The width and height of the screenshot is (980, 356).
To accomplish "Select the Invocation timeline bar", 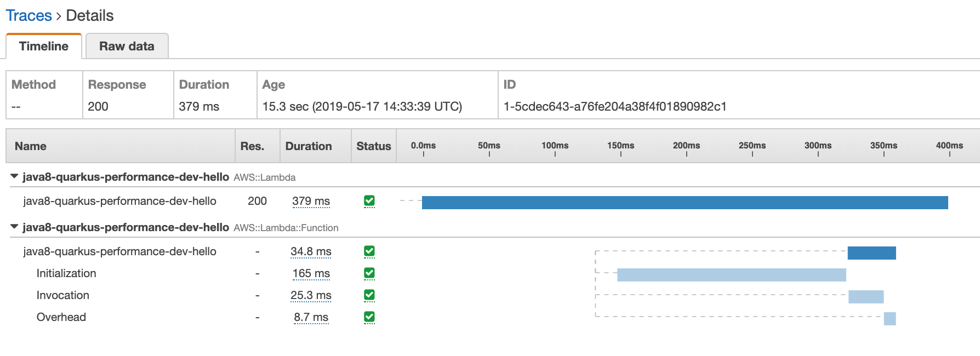I will pyautogui.click(x=866, y=297).
